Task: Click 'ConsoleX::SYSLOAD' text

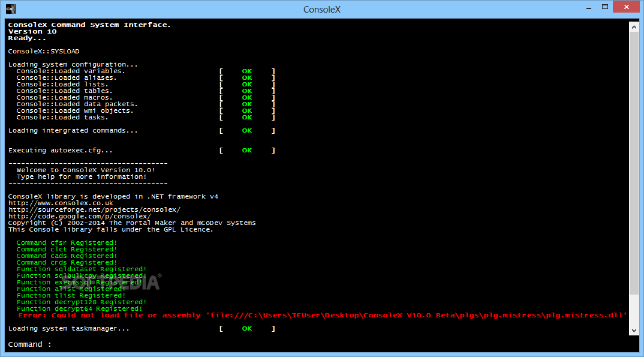Action: point(44,52)
